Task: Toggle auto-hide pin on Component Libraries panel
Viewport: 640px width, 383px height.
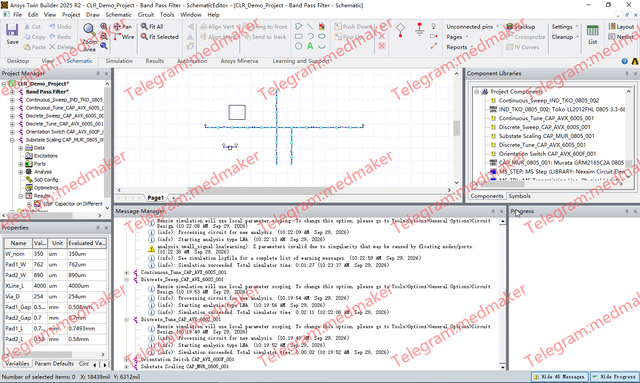Action: tap(627, 73)
